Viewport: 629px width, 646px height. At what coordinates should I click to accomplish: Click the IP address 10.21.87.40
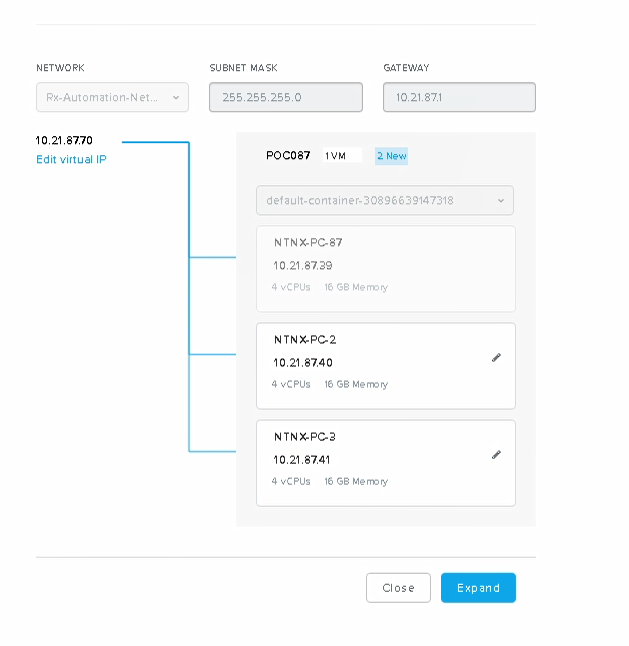(303, 362)
